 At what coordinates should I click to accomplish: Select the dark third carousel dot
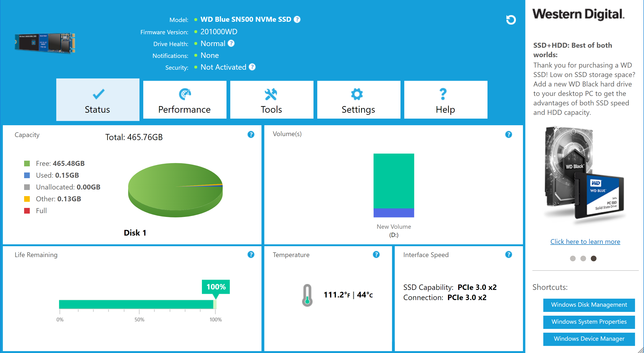pyautogui.click(x=593, y=258)
